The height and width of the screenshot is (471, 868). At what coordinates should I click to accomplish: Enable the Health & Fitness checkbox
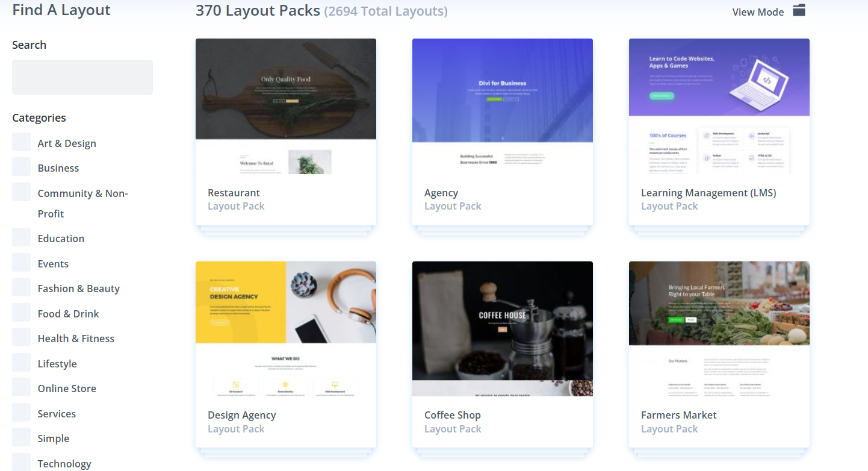coord(22,338)
